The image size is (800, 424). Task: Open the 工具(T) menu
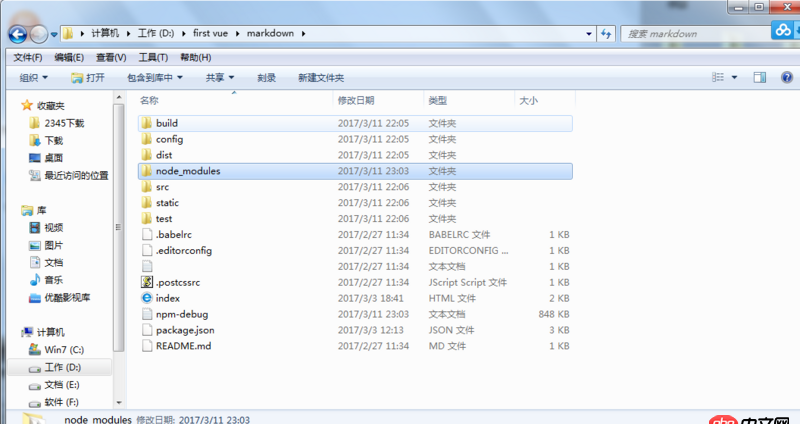click(x=153, y=58)
